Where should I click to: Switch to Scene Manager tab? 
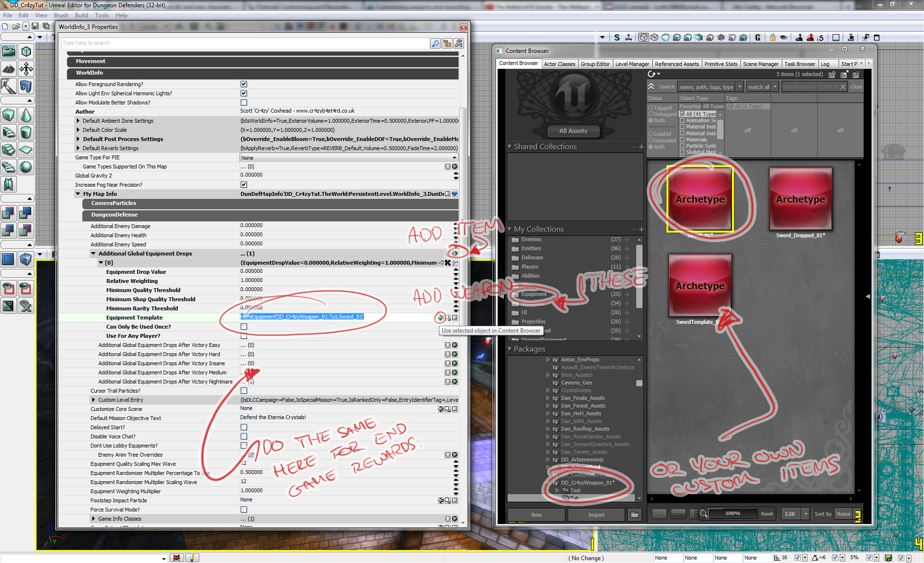[x=760, y=64]
